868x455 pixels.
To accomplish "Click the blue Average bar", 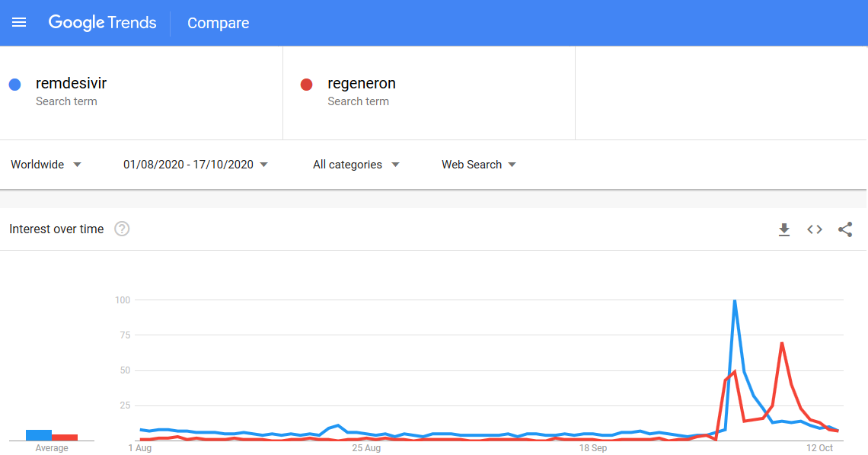I will tap(39, 436).
